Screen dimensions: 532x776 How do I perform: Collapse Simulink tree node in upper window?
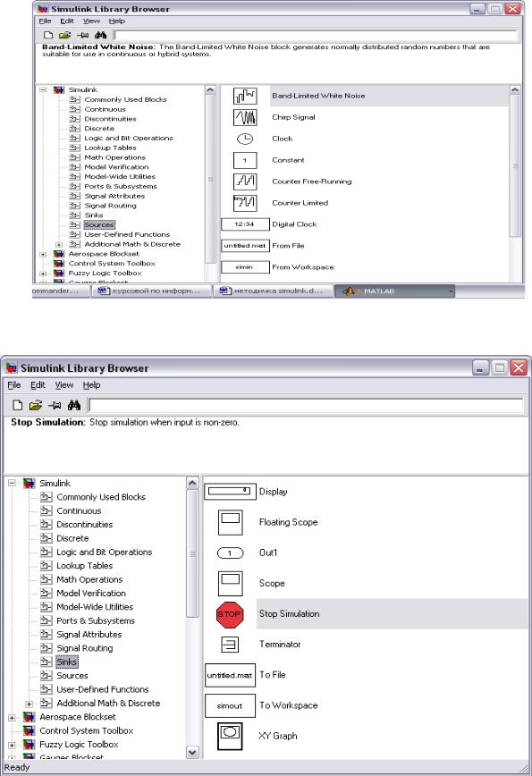[x=43, y=89]
